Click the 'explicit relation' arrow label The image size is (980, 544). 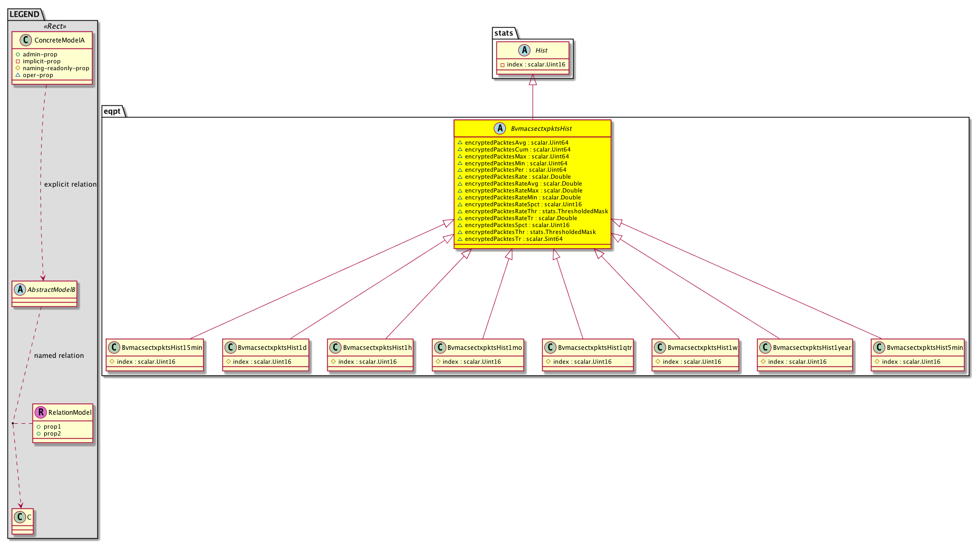pos(70,185)
